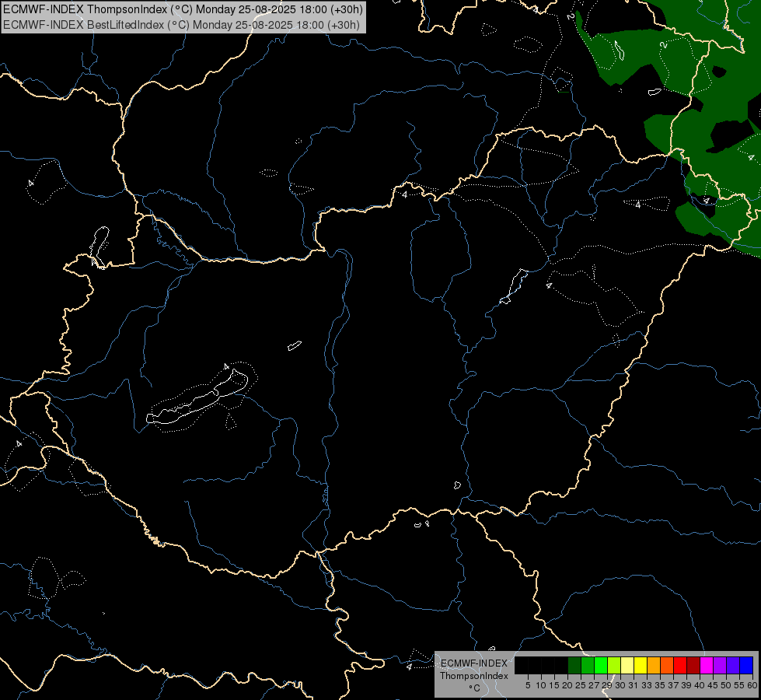The height and width of the screenshot is (700, 761).
Task: Click the '°C' unit label in the legend
Action: click(x=475, y=688)
